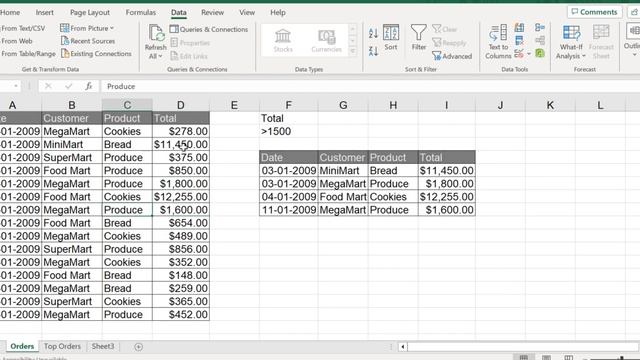Switch to Normal view in status bar
The height and width of the screenshot is (360, 640).
pyautogui.click(x=524, y=357)
